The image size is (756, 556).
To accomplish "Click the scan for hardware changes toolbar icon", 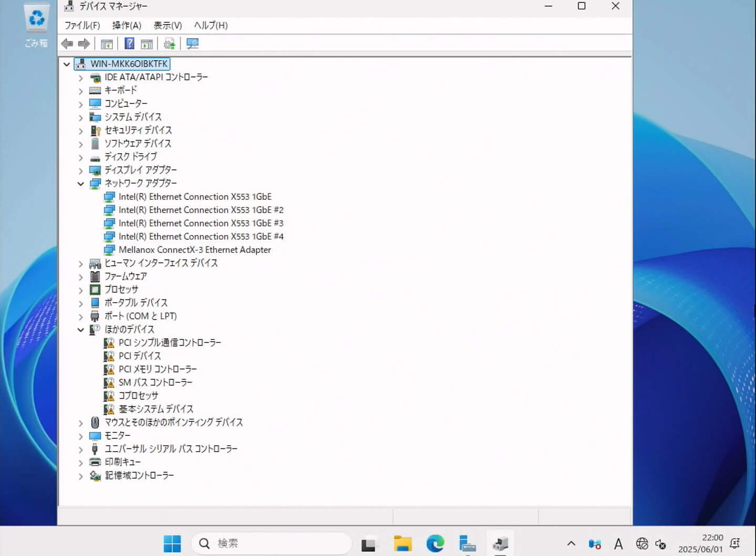I will 192,44.
